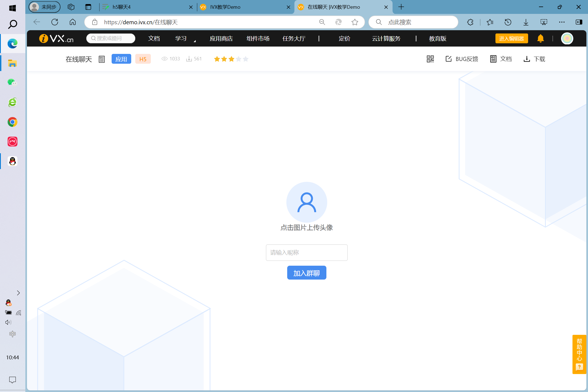
Task: Open the Windows Start button
Action: pyautogui.click(x=13, y=8)
